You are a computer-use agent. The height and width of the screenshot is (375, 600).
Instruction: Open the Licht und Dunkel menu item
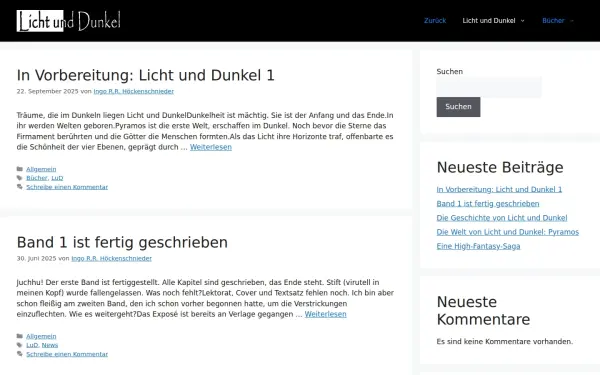tap(489, 21)
